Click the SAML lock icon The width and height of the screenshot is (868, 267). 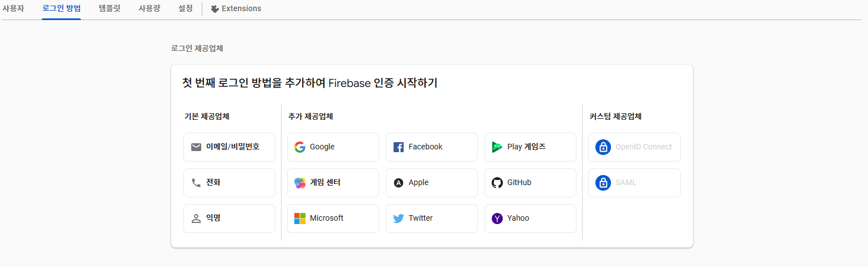(x=603, y=183)
